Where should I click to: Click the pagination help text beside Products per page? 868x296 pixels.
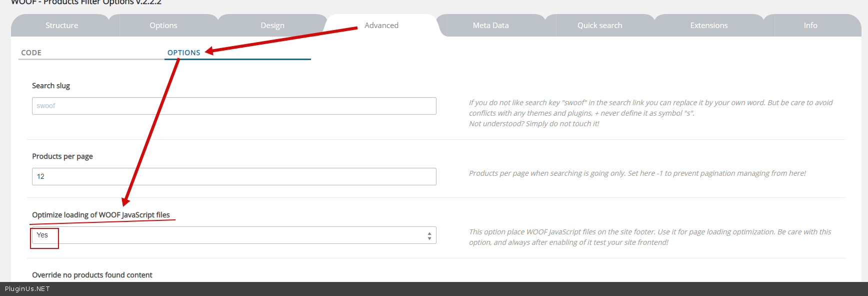point(637,173)
